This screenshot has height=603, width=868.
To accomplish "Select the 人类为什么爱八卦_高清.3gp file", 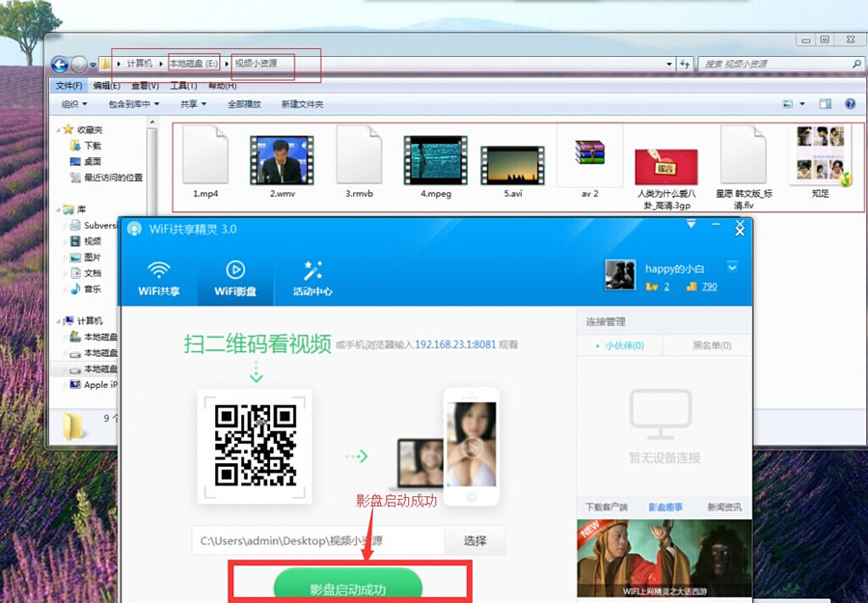I will [x=666, y=179].
